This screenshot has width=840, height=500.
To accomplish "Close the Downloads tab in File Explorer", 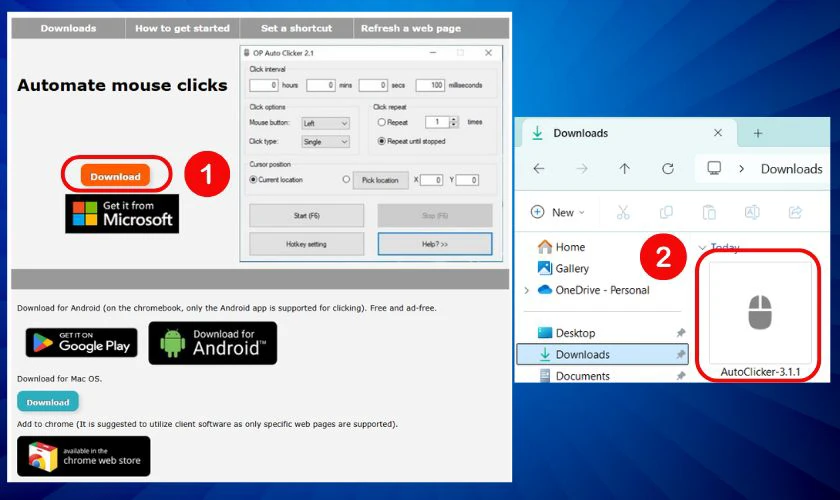I will tap(718, 133).
